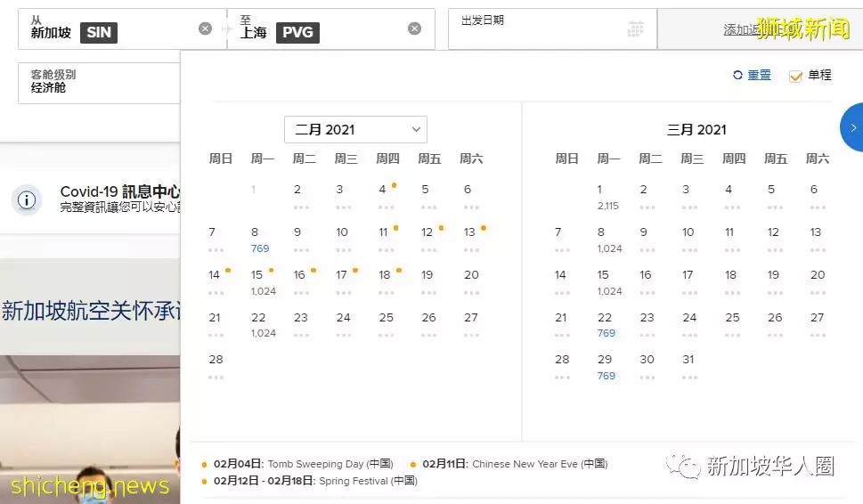The width and height of the screenshot is (863, 504).
Task: Select March 29 priced 769
Action: pyautogui.click(x=606, y=367)
